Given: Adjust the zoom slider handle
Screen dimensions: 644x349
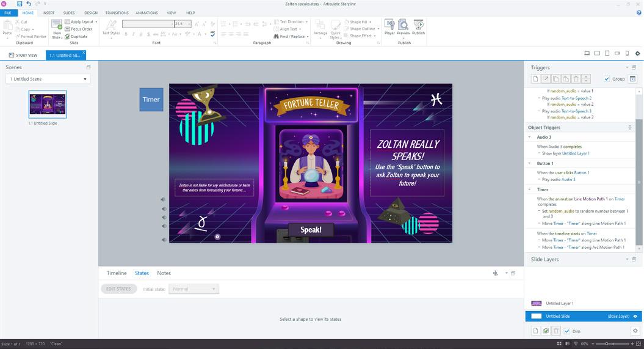Looking at the screenshot, I should click(606, 343).
